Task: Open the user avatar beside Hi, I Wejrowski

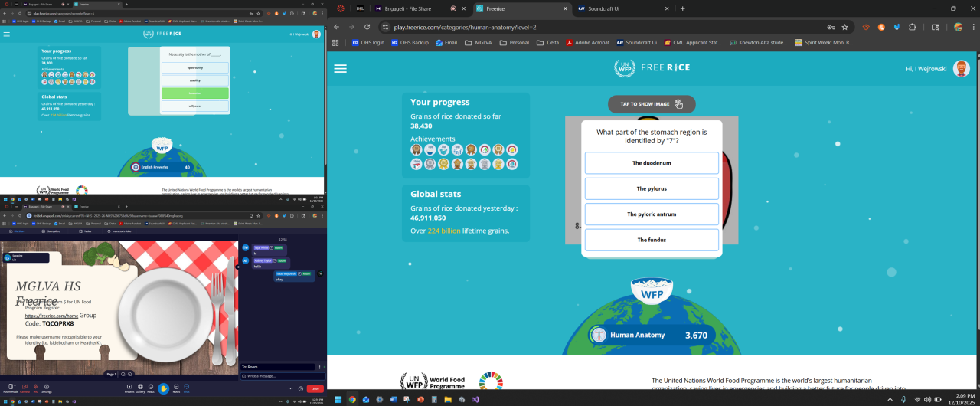Action: click(961, 68)
